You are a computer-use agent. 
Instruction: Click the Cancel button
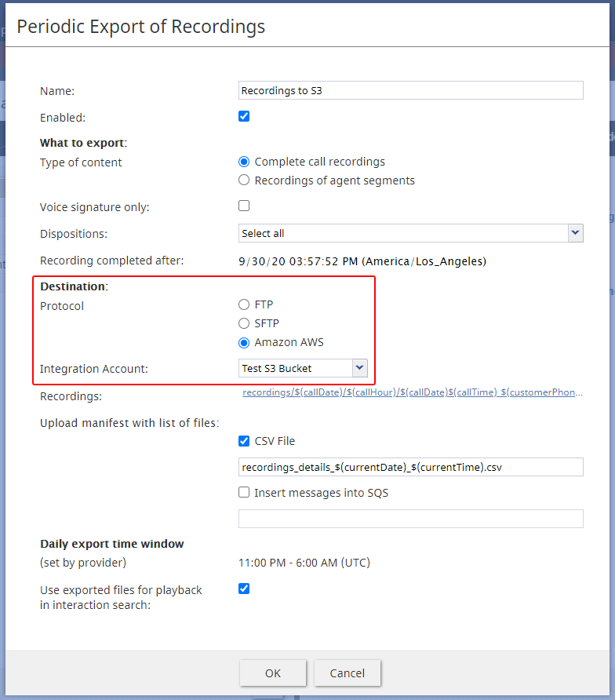click(x=348, y=673)
